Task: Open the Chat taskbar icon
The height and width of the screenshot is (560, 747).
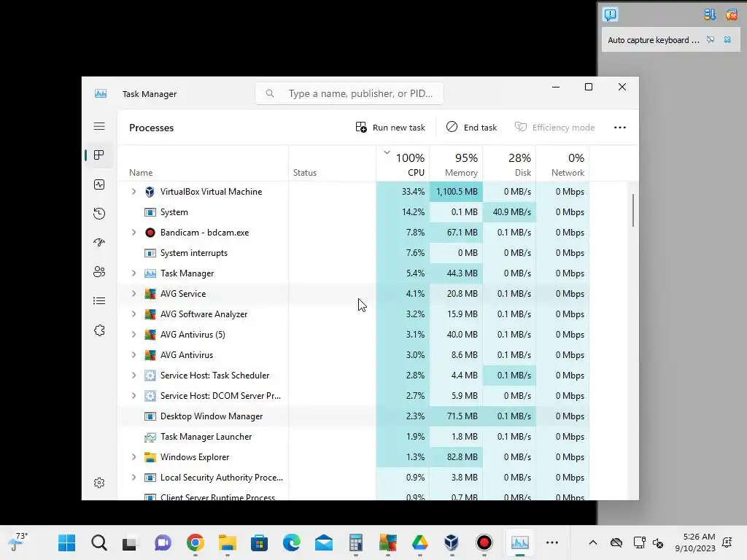Action: (x=163, y=542)
